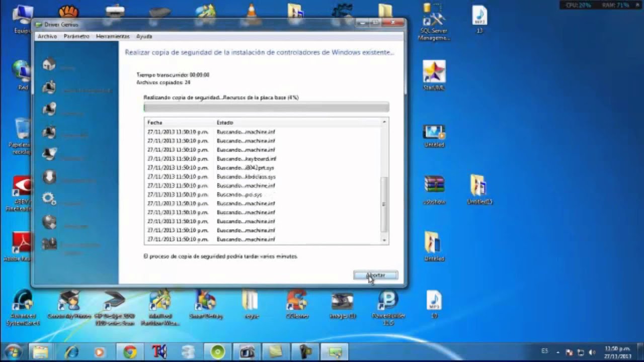Click the log list scrollbar thumb
This screenshot has height=362, width=644.
coord(384,204)
